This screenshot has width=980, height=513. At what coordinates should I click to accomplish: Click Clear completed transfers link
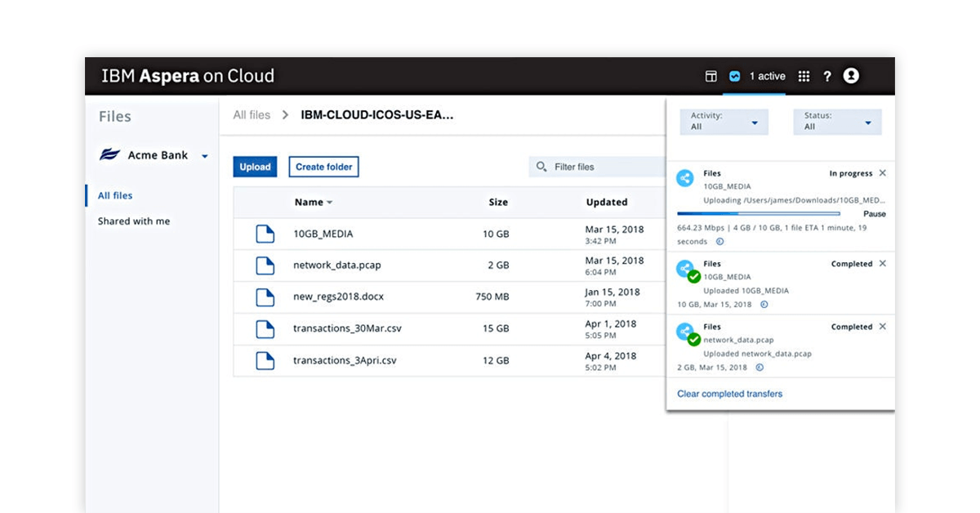tap(729, 394)
